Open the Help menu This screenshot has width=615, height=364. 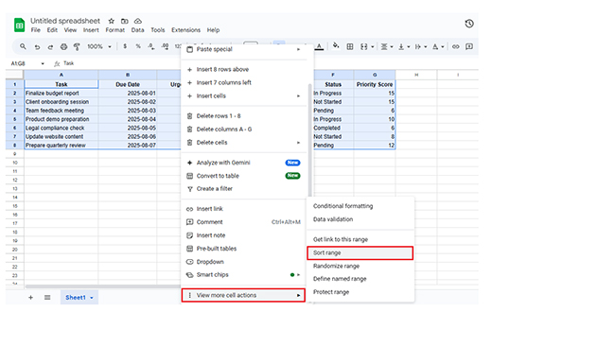click(214, 30)
